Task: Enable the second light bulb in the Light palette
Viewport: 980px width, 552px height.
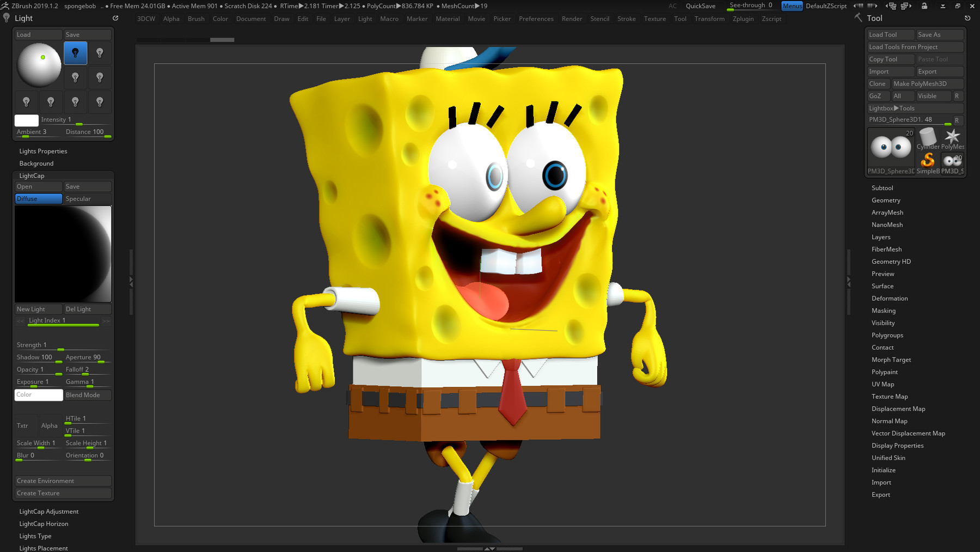Action: point(100,52)
